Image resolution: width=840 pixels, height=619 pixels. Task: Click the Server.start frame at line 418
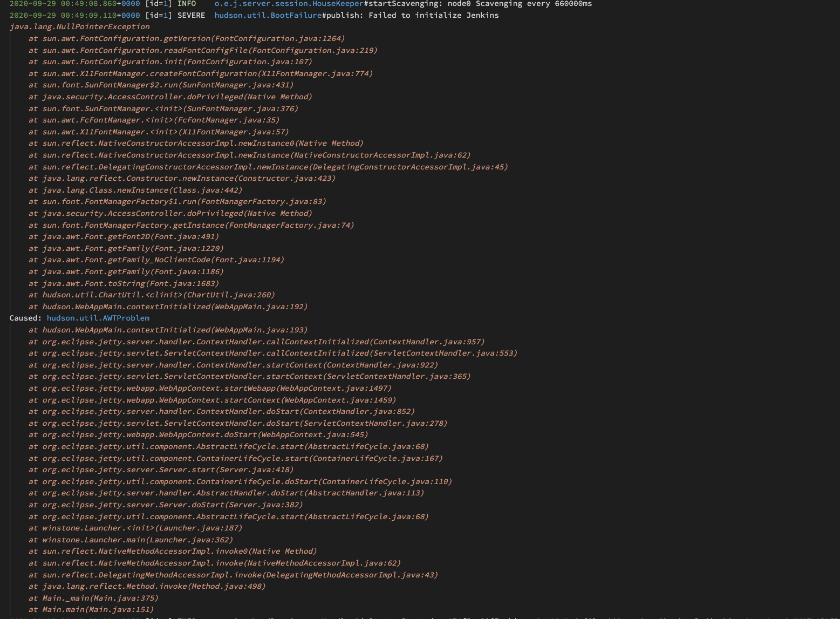[161, 470]
